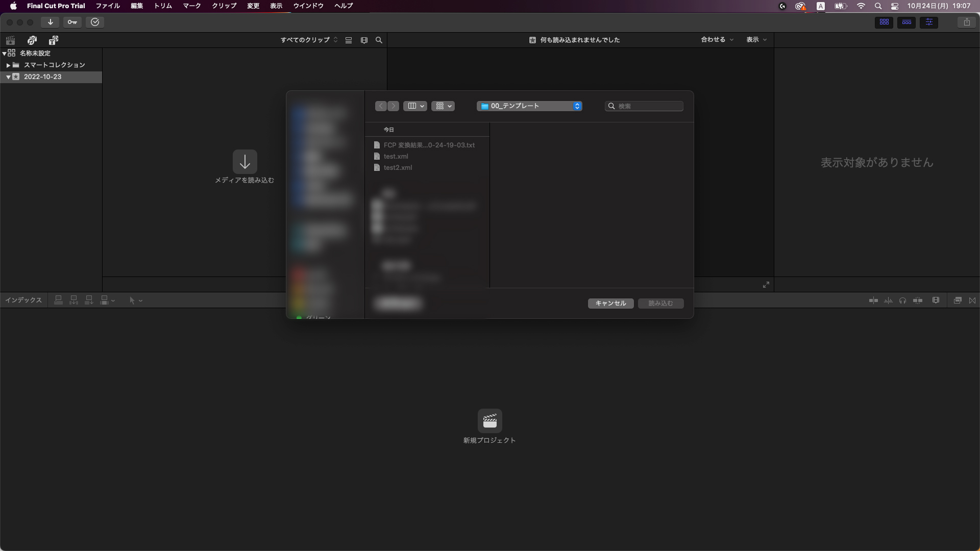Screen dimensions: 980x551
Task: Expand the スマートコレクション folder
Action: point(8,65)
